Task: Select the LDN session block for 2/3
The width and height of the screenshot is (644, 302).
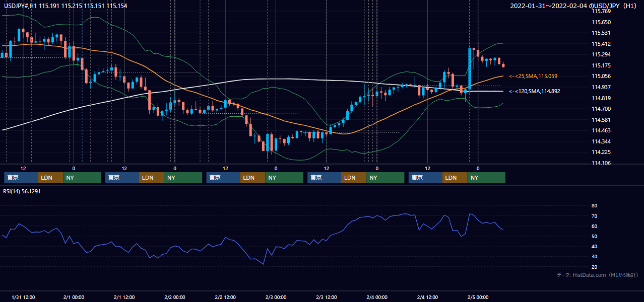Action: pyautogui.click(x=354, y=178)
